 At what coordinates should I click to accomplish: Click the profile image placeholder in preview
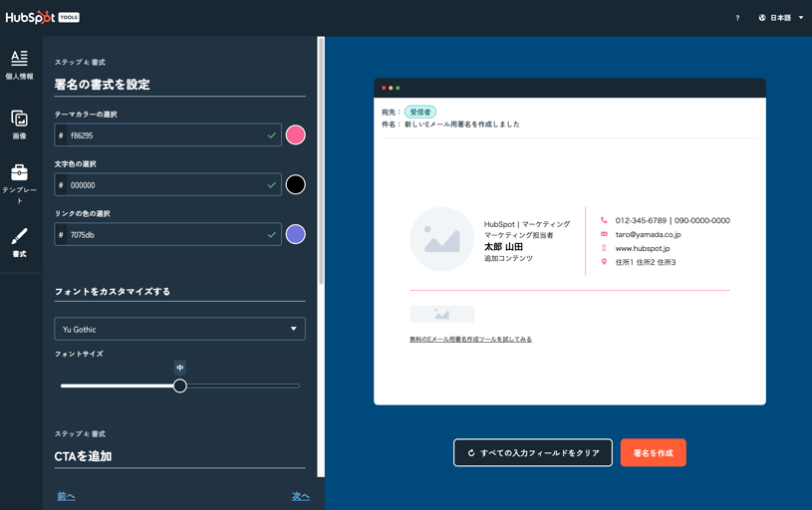(x=441, y=239)
